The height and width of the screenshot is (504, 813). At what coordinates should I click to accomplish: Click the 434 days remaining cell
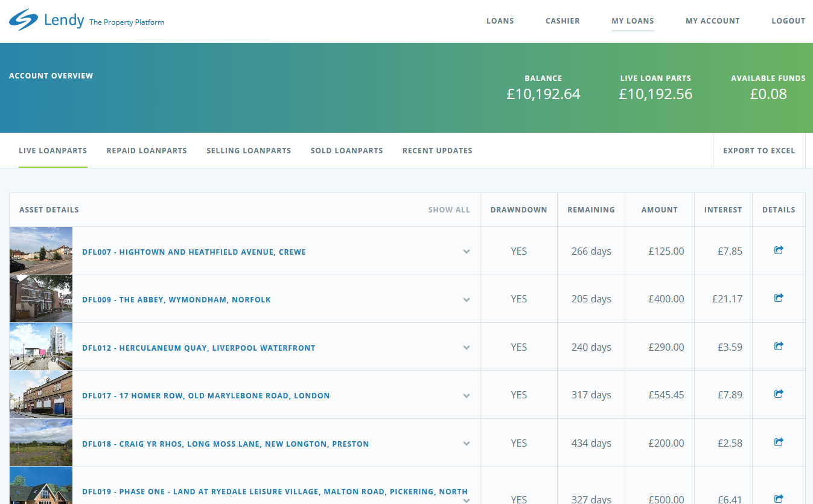[591, 443]
